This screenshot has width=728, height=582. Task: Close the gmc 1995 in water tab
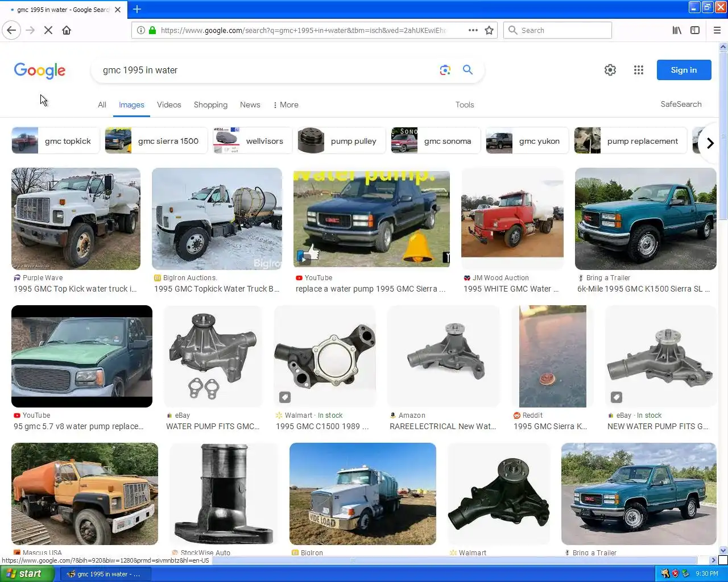coord(118,10)
